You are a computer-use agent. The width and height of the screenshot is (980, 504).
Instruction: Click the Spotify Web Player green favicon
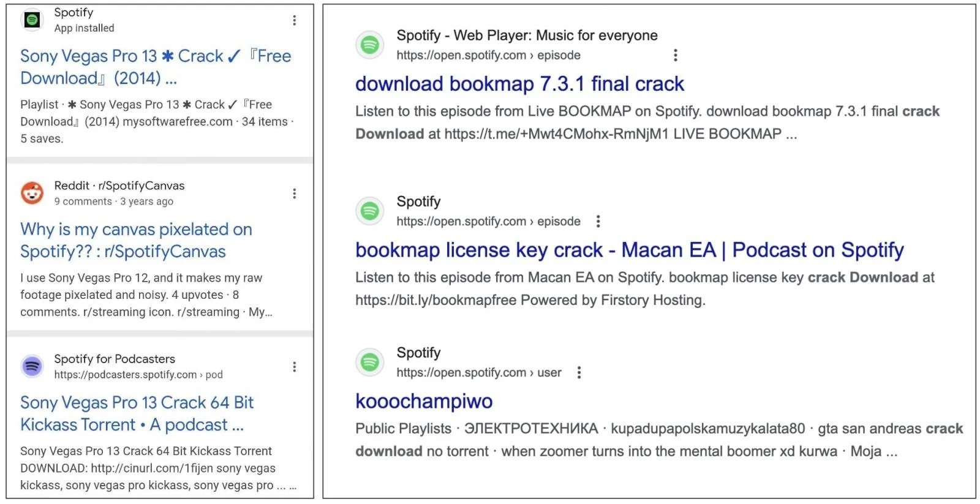369,45
